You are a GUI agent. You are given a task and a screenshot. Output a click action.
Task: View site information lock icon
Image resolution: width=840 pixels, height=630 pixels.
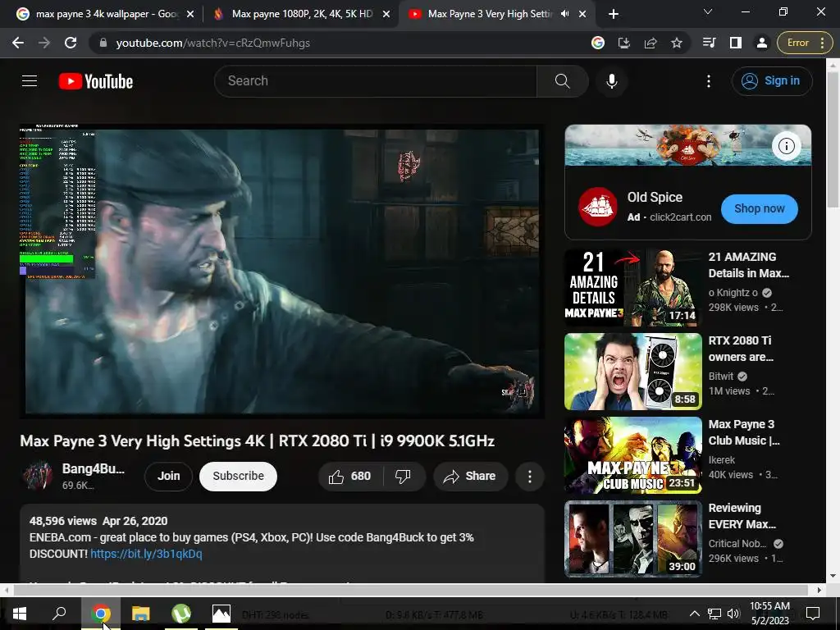coord(103,43)
